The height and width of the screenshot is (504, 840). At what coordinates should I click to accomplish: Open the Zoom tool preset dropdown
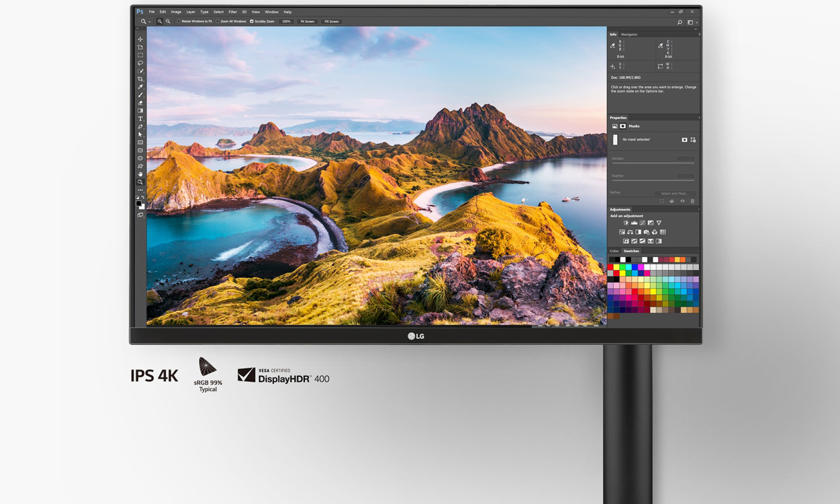coord(149,21)
